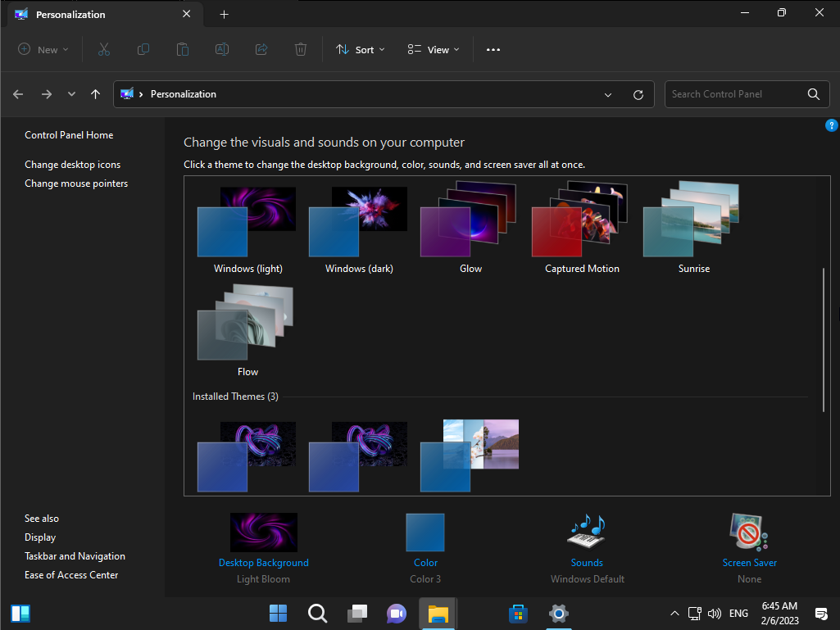This screenshot has width=840, height=630.
Task: Add a new tab with plus button
Action: click(224, 15)
